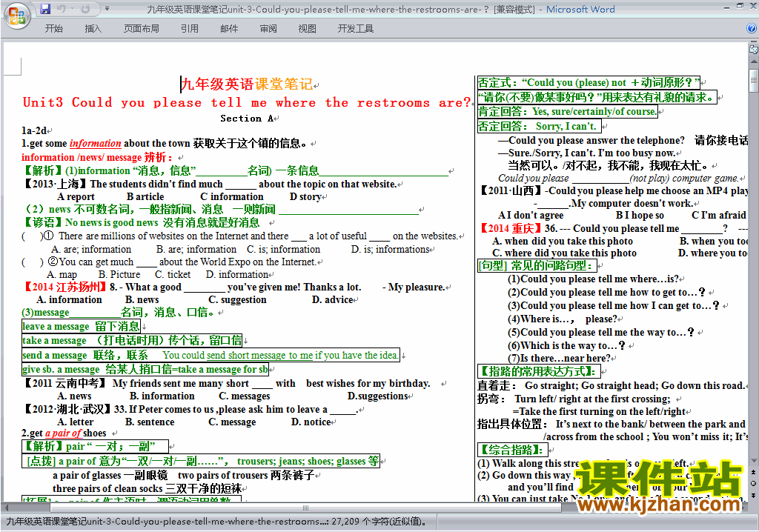
Task: Open Customize Quick Access Toolbar dropdown
Action: click(107, 9)
